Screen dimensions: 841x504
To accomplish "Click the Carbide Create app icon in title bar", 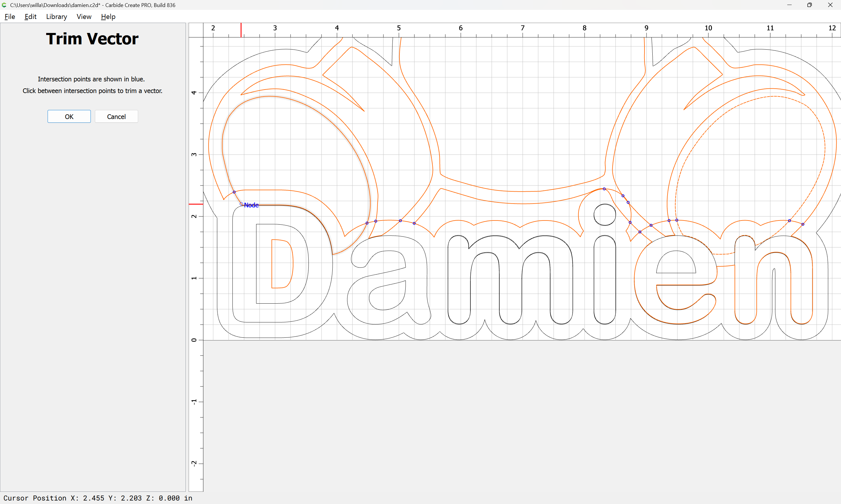I will (x=4, y=5).
